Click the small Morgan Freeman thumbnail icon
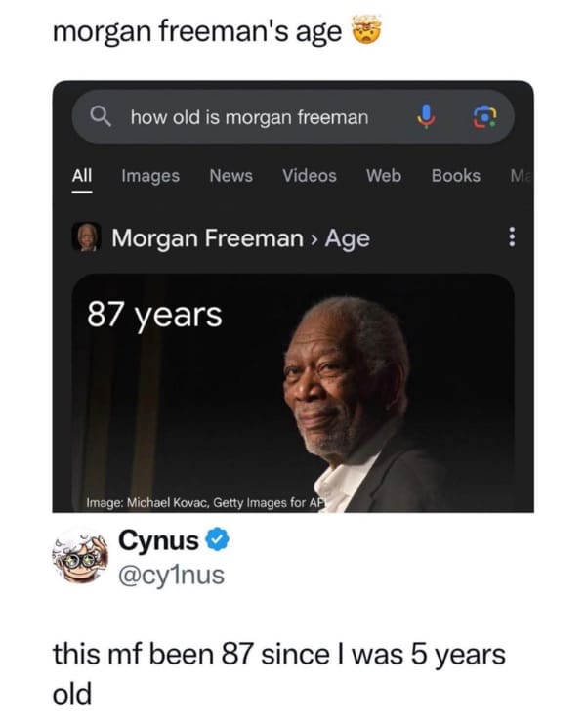 pos(88,237)
